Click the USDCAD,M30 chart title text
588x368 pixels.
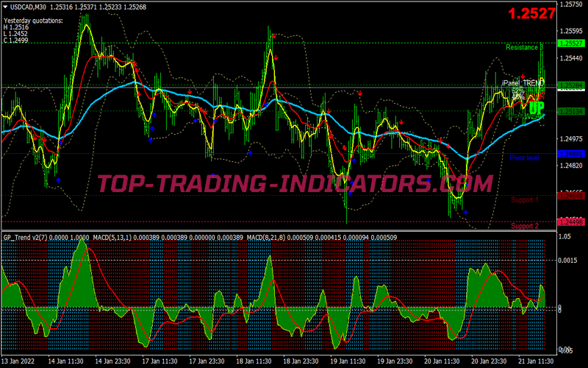click(x=29, y=7)
